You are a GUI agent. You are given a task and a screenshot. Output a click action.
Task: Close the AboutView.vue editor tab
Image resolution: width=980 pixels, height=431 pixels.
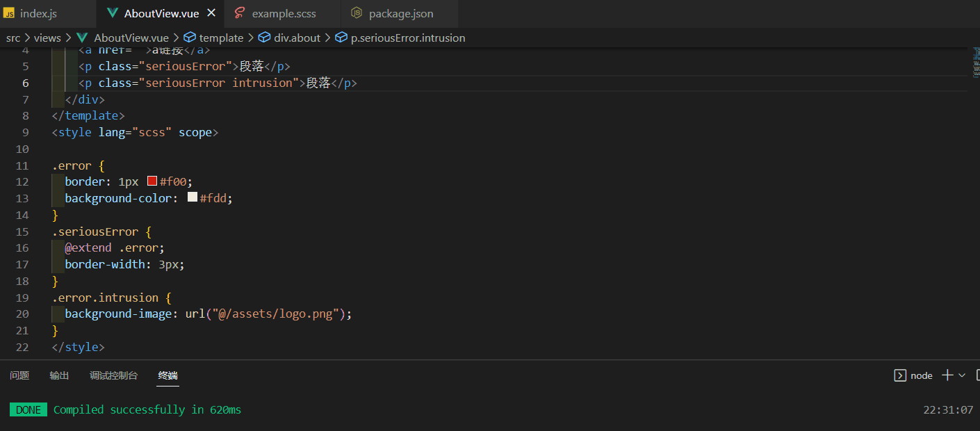(x=212, y=12)
